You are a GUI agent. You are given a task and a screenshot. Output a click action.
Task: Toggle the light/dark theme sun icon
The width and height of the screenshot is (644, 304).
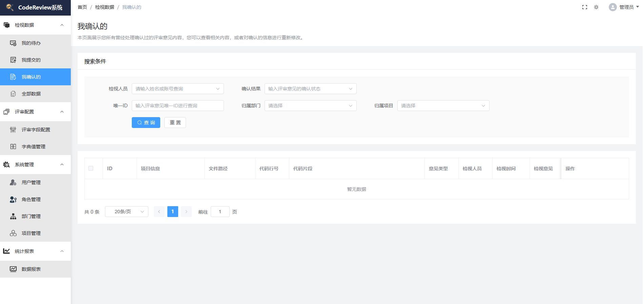[x=596, y=7]
